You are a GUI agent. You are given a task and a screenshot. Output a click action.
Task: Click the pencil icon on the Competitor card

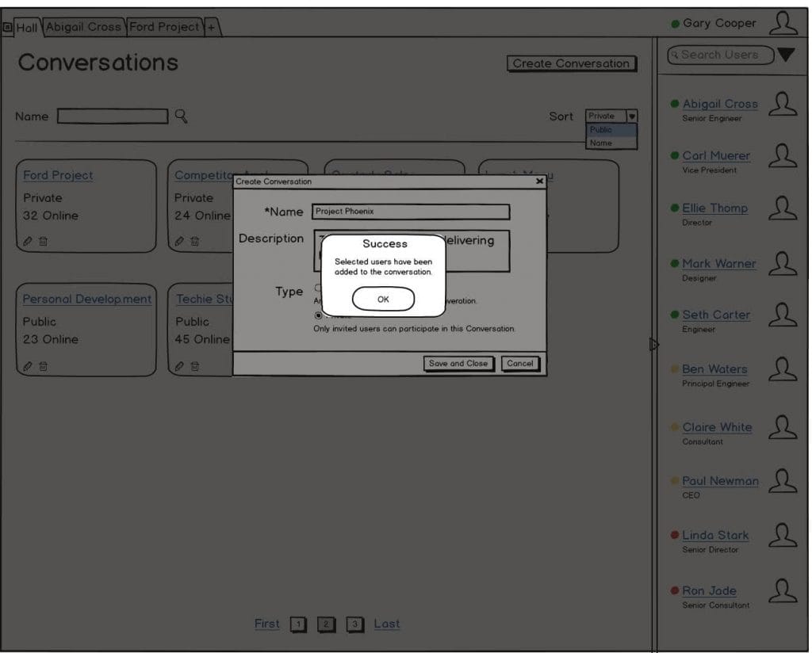click(x=179, y=241)
